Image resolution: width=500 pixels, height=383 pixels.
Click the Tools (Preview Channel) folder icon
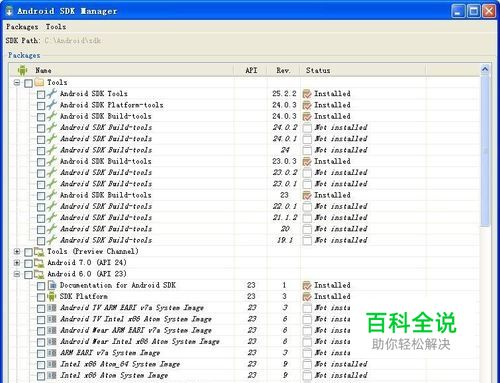pyautogui.click(x=39, y=252)
